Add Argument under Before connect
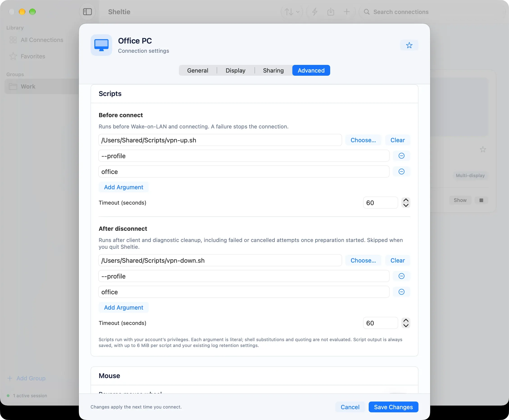Viewport: 509px width, 420px height. (124, 187)
